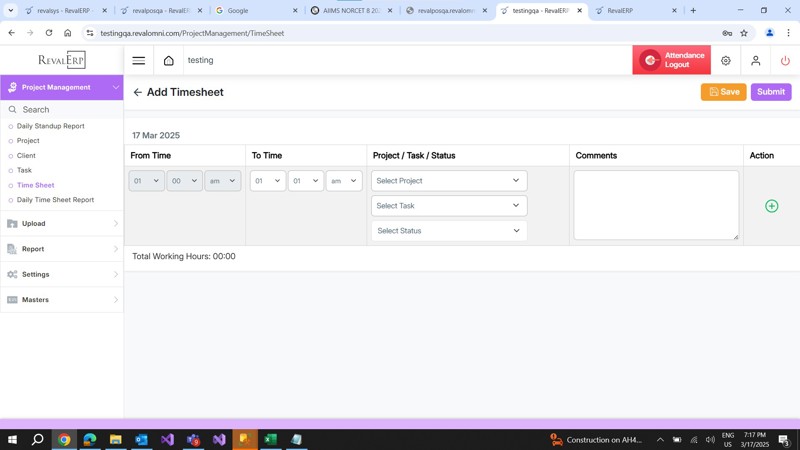
Task: Click the red power logout icon
Action: (785, 60)
